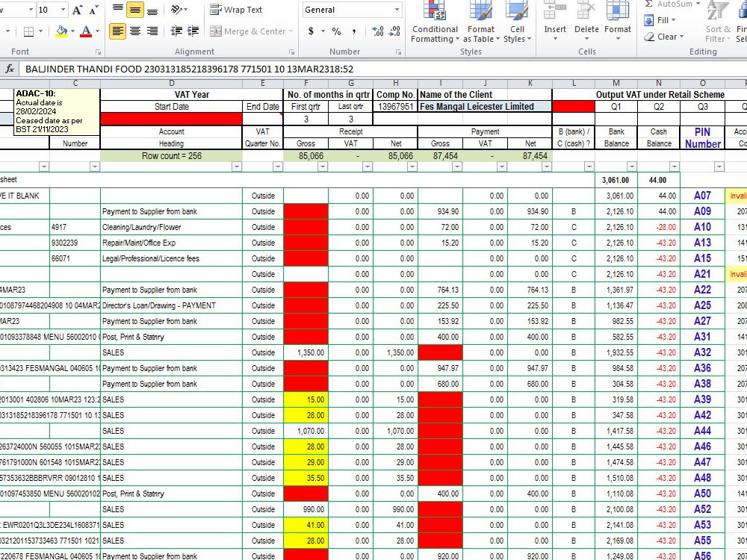Open Alignment dialog launcher
This screenshot has height=560, width=747.
pyautogui.click(x=291, y=52)
